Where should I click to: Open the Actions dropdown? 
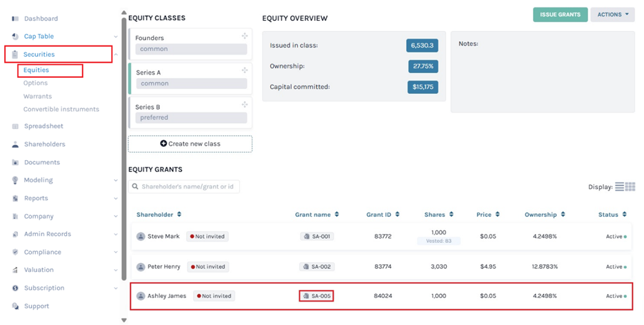pos(612,14)
